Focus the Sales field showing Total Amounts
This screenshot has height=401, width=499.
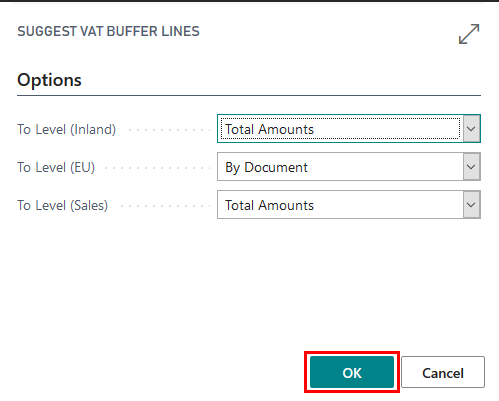349,205
